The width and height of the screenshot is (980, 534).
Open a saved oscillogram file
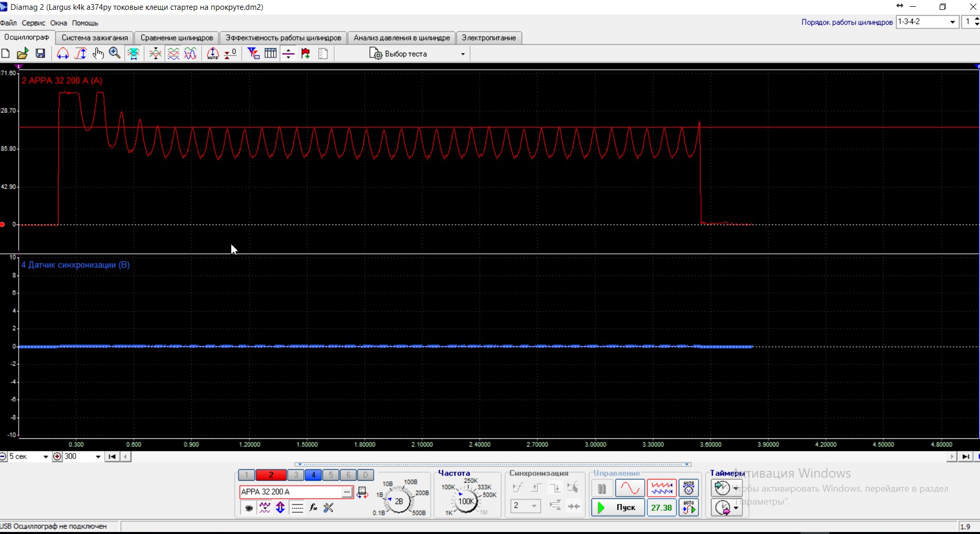(x=23, y=54)
